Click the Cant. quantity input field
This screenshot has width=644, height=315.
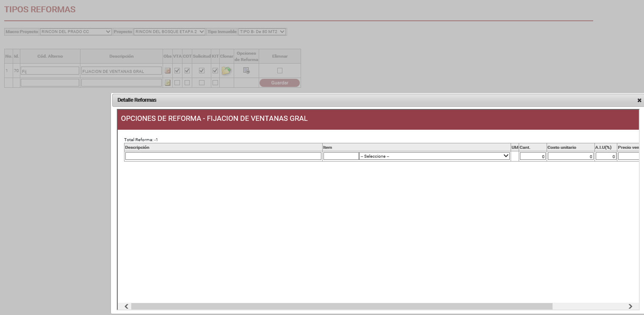[533, 156]
